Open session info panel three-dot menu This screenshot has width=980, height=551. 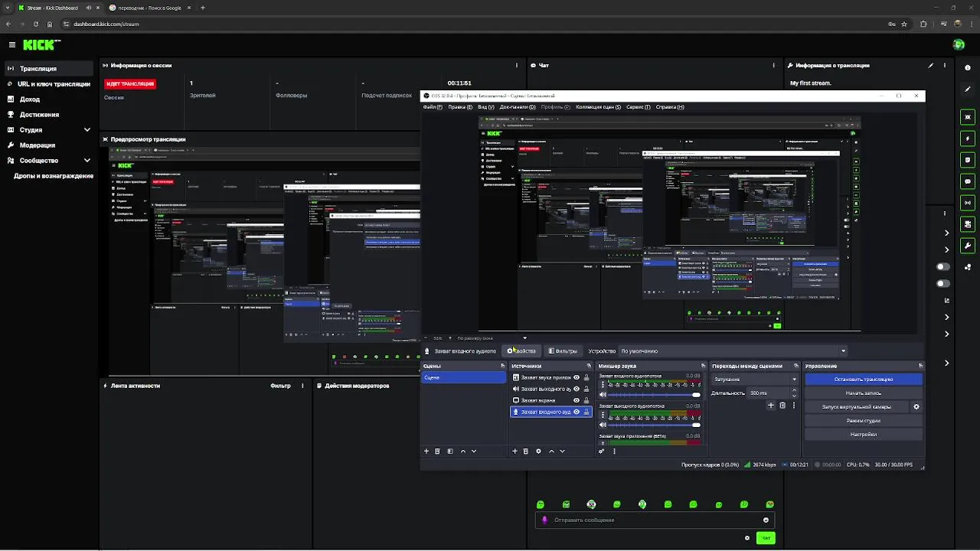tap(518, 66)
